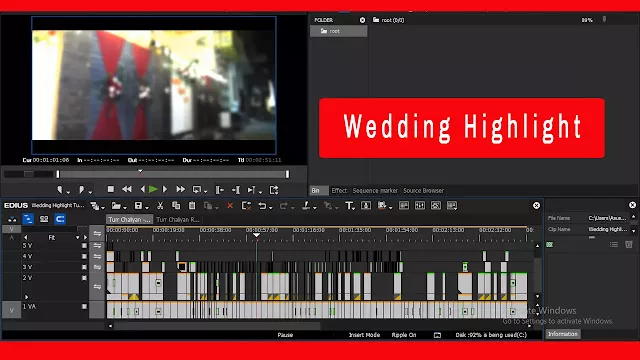Click the Save Project icon

tap(138, 206)
